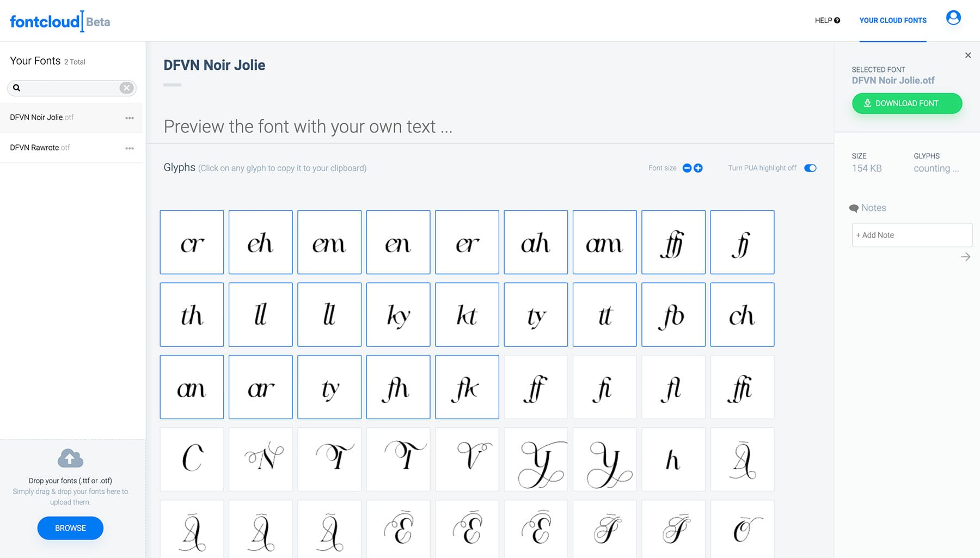This screenshot has width=980, height=558.
Task: Go to the fontcloud Beta home logo
Action: click(x=60, y=22)
